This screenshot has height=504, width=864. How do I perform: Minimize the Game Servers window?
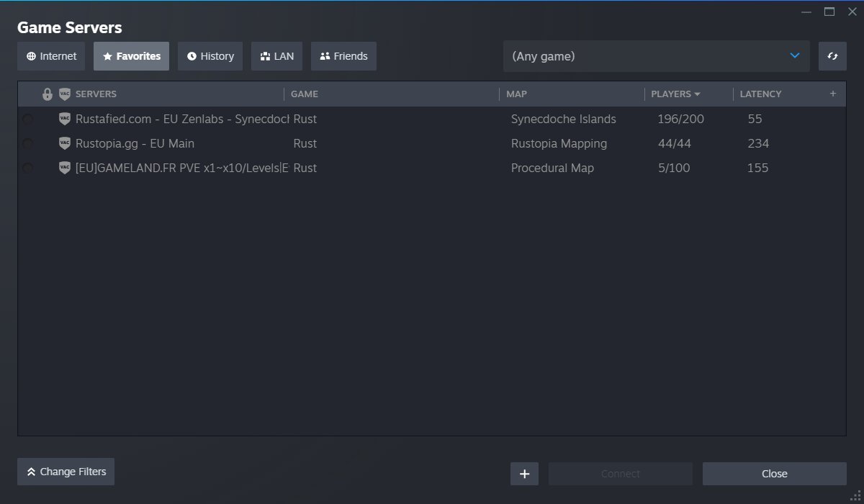tap(806, 12)
